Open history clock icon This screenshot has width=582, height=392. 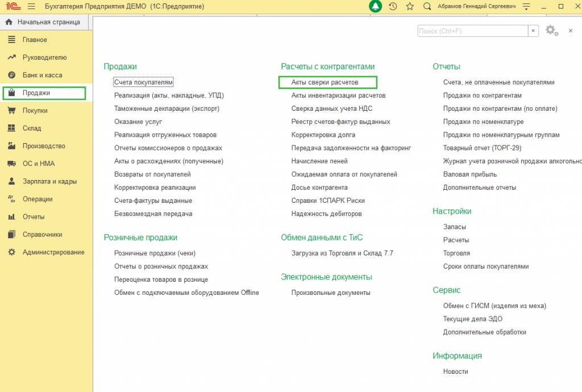point(393,6)
